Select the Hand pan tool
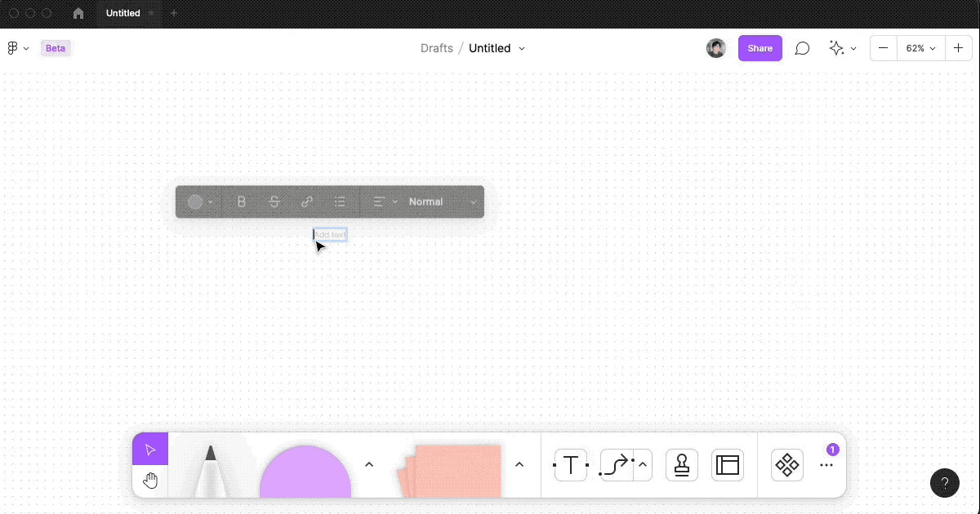Screen dimensions: 980x514 (x=150, y=481)
